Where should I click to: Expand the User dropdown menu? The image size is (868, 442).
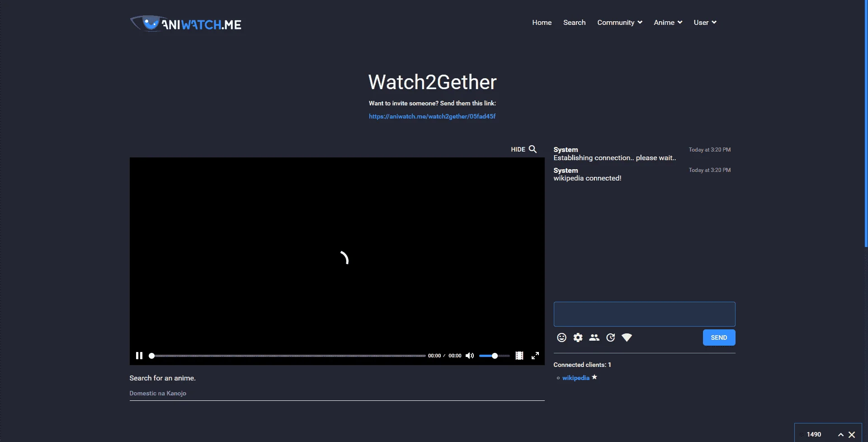[705, 23]
